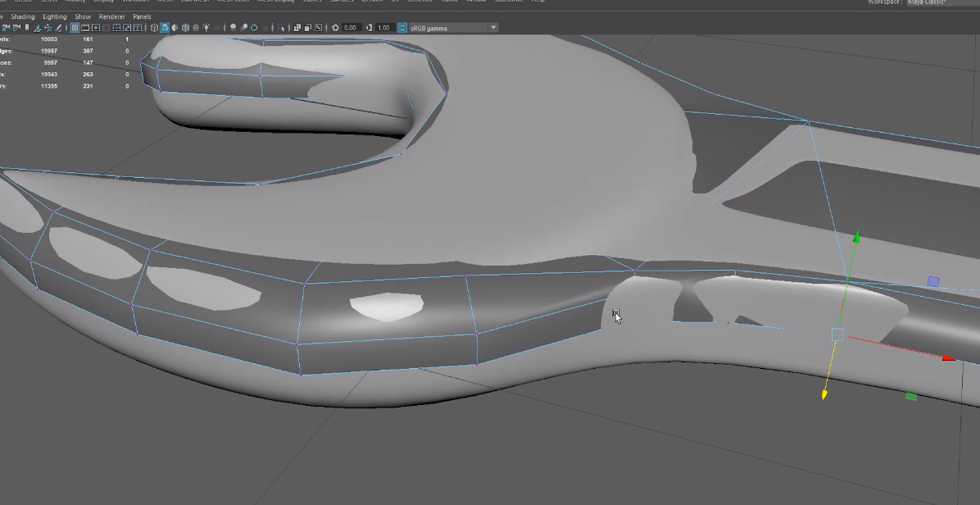The image size is (980, 505).
Task: Click the green Y-axis manipulator arrow
Action: click(856, 238)
